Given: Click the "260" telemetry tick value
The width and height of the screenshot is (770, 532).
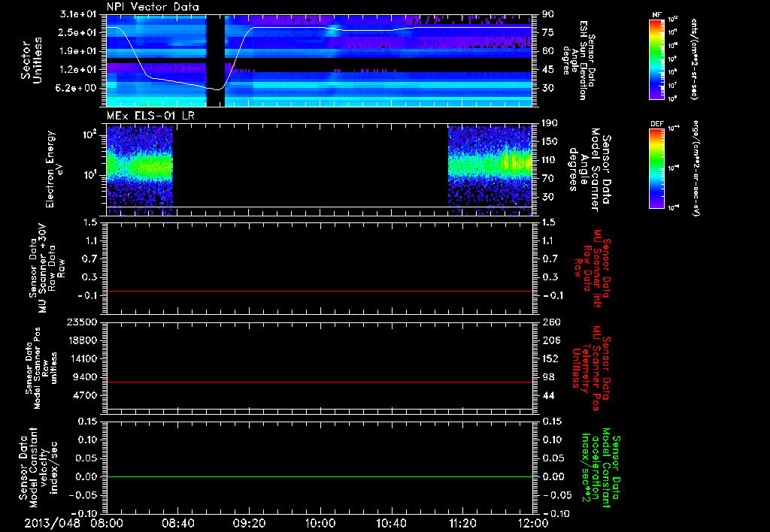Looking at the screenshot, I should pos(550,322).
